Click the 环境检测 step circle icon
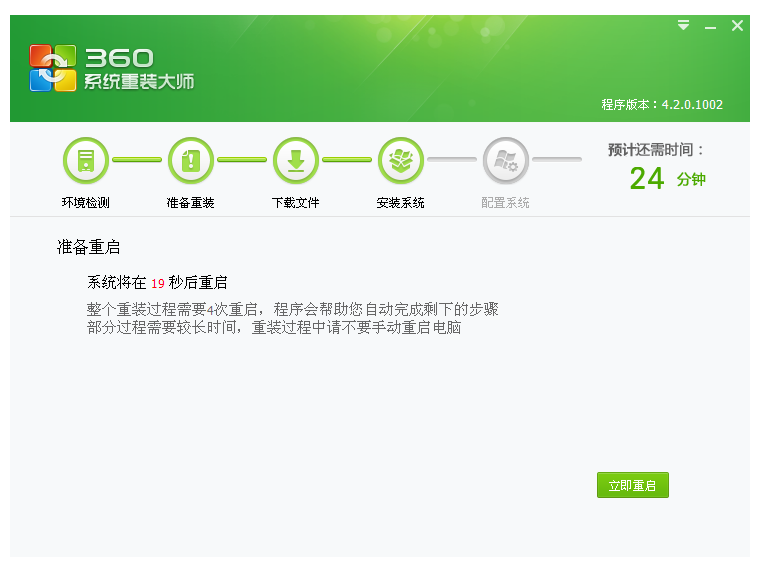Image resolution: width=762 pixels, height=564 pixels. click(x=86, y=160)
